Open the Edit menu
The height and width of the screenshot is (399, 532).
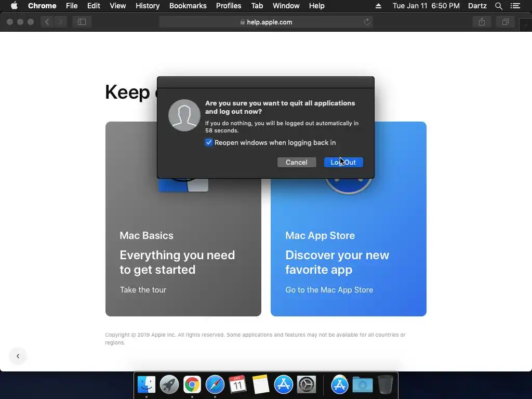pos(94,6)
